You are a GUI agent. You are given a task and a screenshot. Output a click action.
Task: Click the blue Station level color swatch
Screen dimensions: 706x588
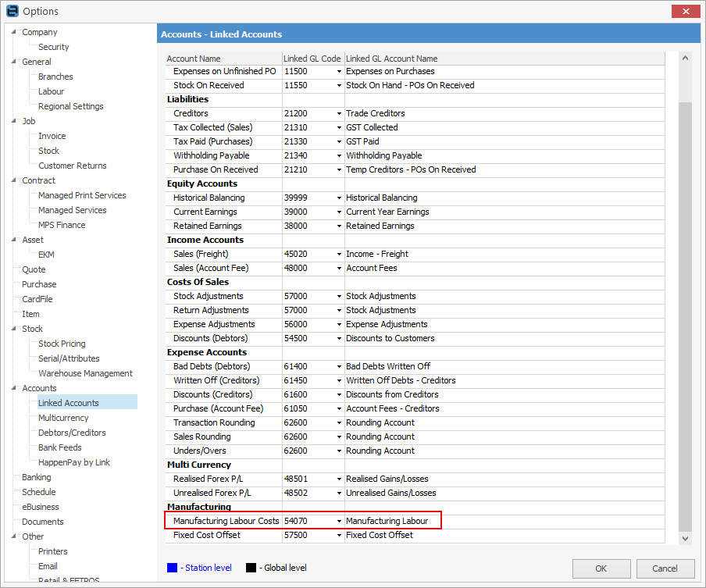172,568
